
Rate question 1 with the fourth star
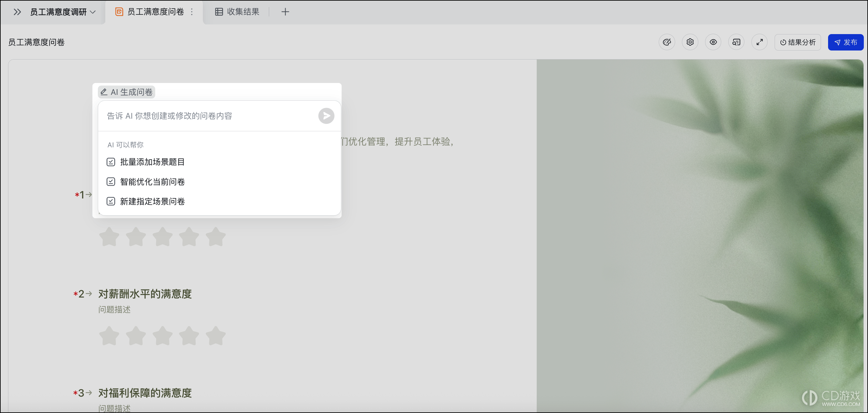pyautogui.click(x=189, y=237)
